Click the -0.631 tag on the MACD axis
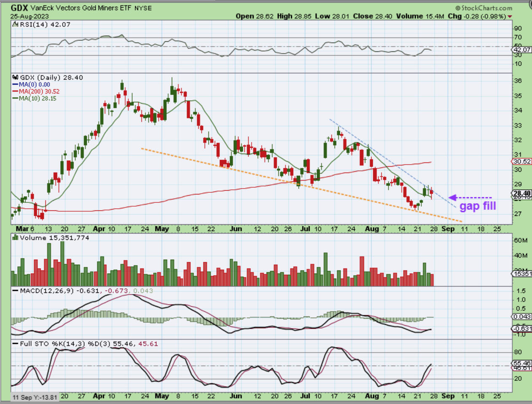The width and height of the screenshot is (532, 404). pos(522,329)
